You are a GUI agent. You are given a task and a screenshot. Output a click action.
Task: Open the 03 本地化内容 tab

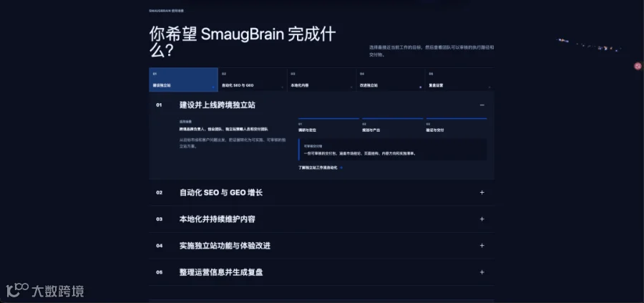click(321, 80)
